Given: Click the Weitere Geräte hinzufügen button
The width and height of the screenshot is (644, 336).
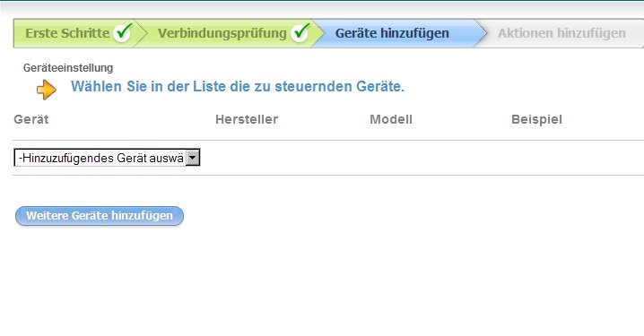Looking at the screenshot, I should point(100,216).
